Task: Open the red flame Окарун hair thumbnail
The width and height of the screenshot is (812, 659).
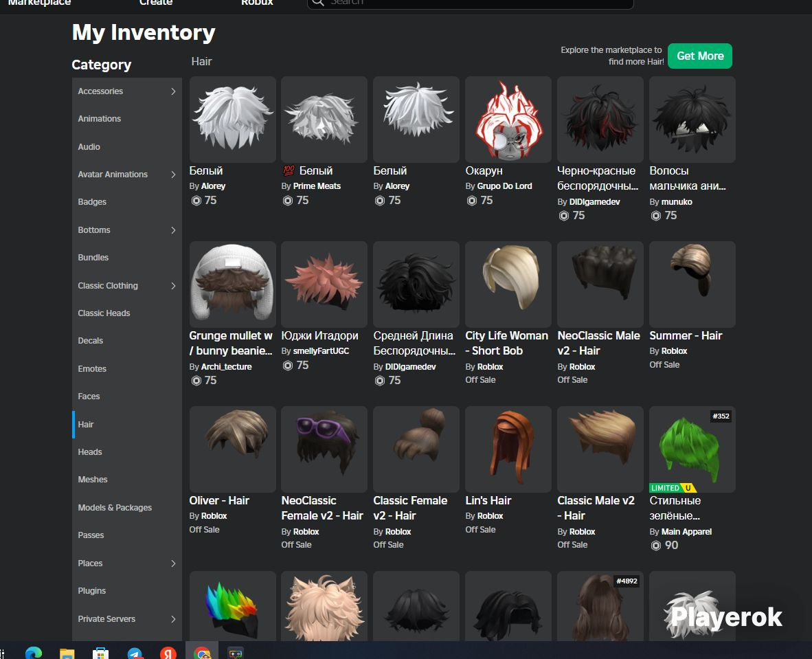Action: 508,120
